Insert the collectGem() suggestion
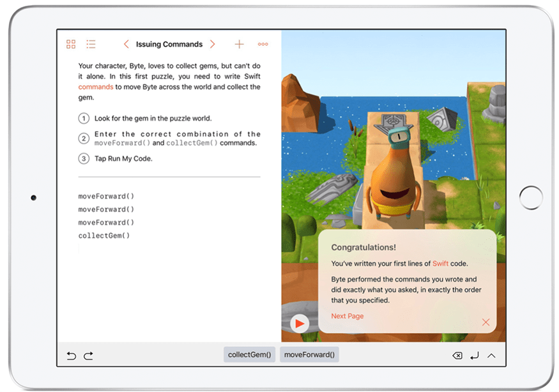Viewport: 559px width, 392px height. (x=249, y=355)
